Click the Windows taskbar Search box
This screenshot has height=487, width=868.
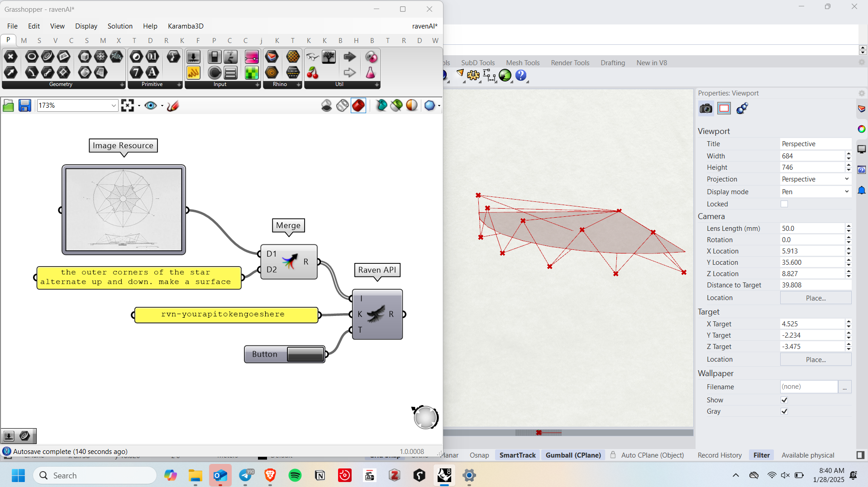95,475
